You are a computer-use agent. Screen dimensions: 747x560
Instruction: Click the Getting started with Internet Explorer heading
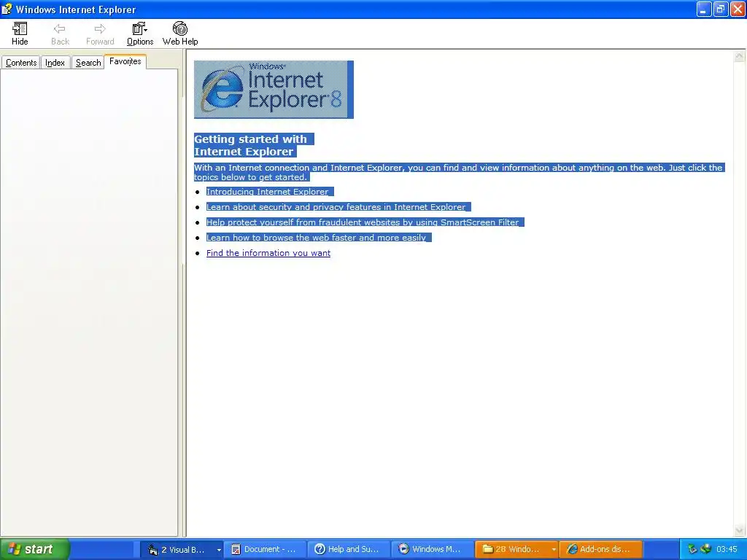[x=251, y=145]
